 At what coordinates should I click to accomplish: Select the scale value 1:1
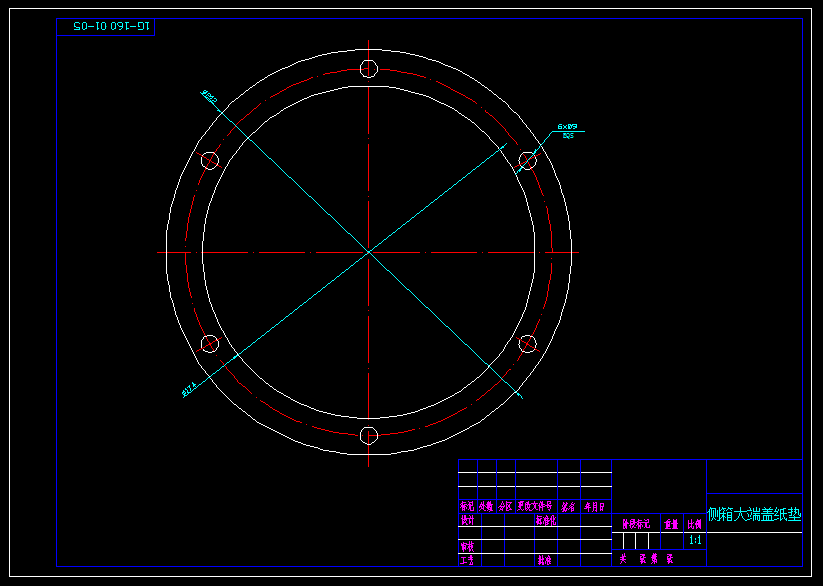pyautogui.click(x=695, y=540)
